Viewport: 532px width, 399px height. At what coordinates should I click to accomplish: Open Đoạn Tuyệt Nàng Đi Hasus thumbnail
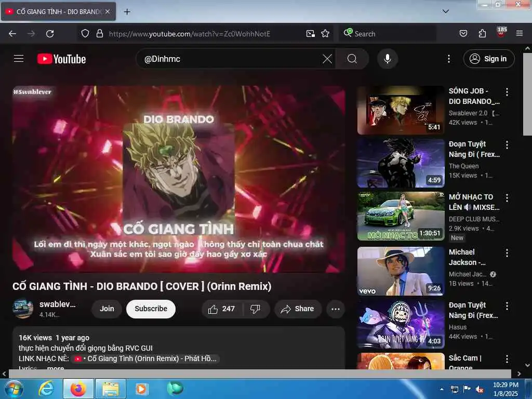pyautogui.click(x=401, y=324)
